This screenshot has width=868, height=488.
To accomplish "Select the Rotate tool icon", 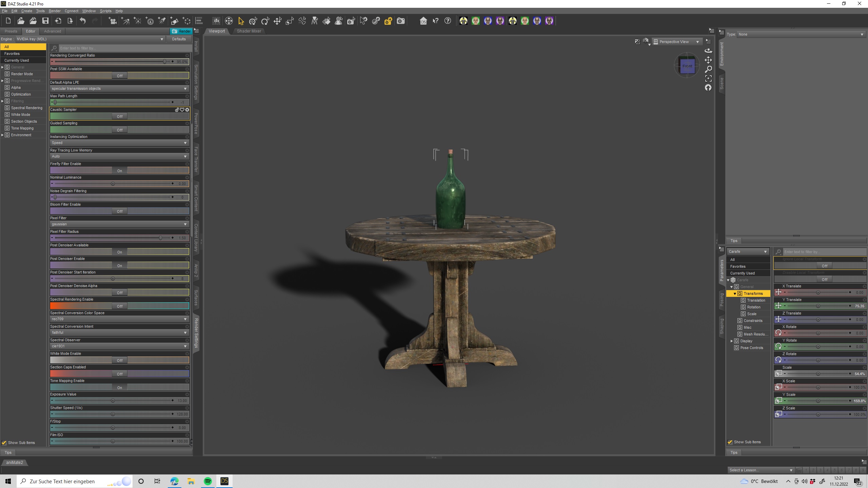I will click(265, 21).
